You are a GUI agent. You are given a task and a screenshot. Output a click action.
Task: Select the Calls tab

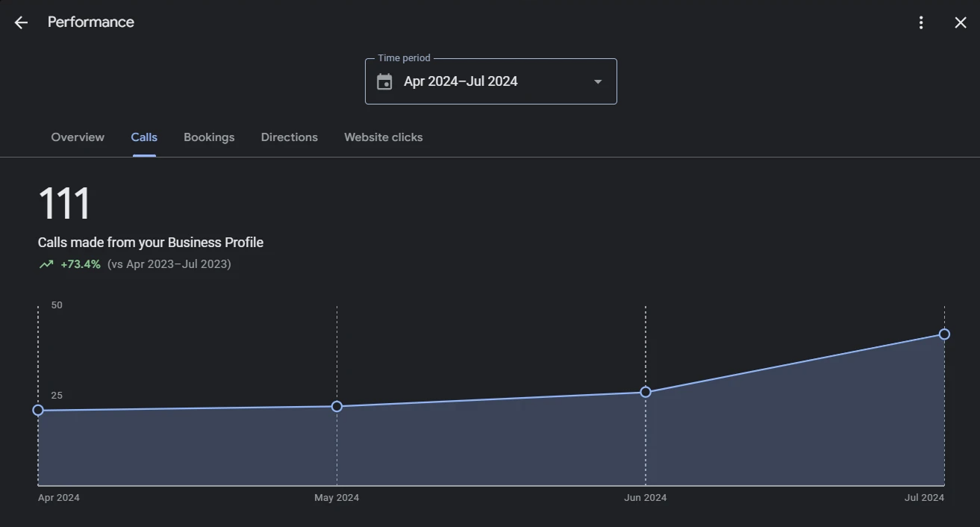click(x=144, y=137)
